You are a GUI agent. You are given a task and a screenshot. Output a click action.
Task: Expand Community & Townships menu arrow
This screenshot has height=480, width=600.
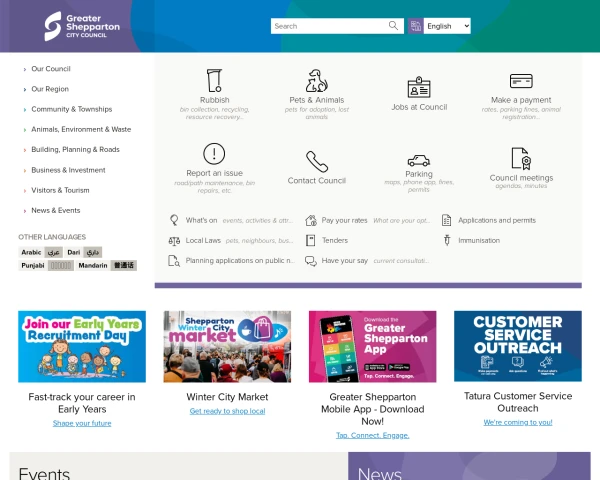pyautogui.click(x=25, y=110)
